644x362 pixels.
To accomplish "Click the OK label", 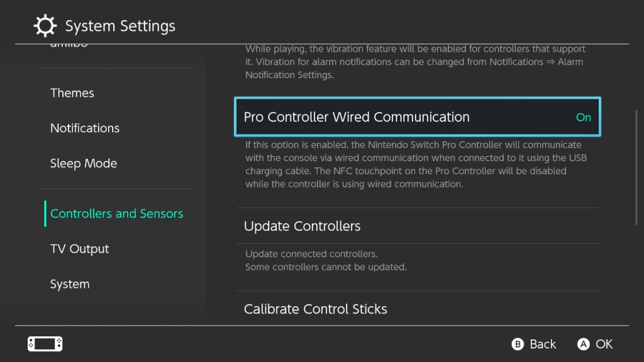I will (x=604, y=344).
